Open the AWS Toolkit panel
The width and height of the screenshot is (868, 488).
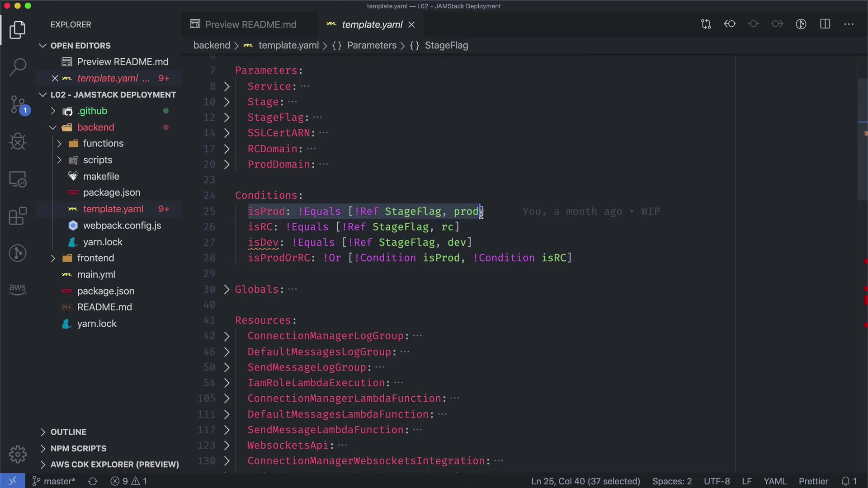coord(18,289)
